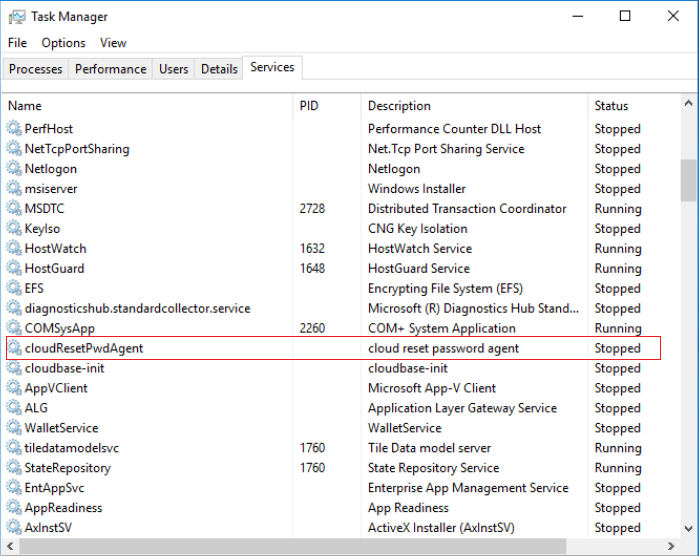Select the HostWatch service gear icon

(x=14, y=248)
